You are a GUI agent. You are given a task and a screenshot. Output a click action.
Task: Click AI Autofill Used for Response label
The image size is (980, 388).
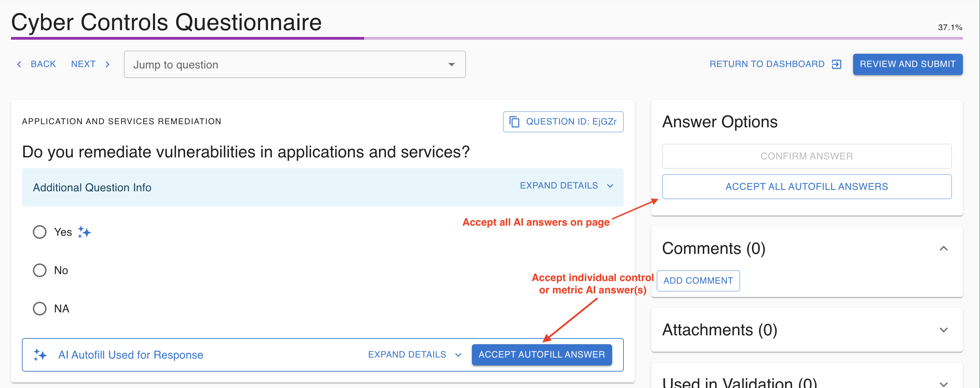point(130,354)
